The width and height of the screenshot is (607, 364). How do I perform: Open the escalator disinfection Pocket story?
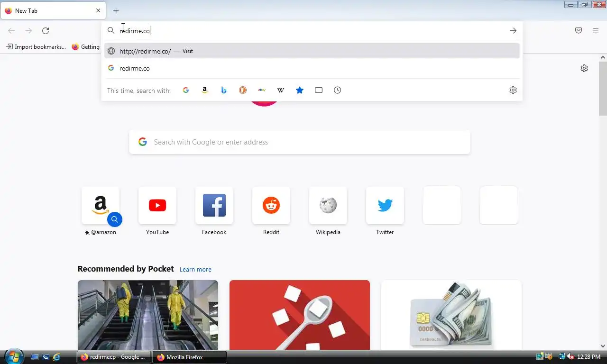click(148, 315)
